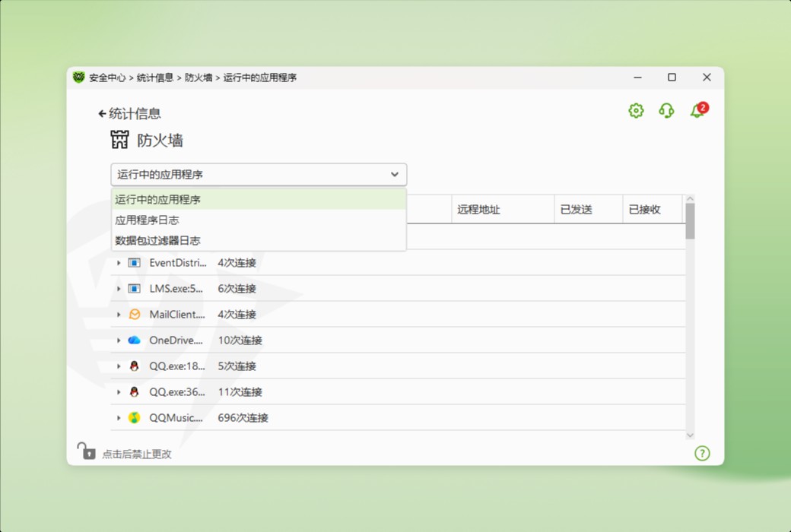Click the LMS.exe application icon

pos(134,289)
